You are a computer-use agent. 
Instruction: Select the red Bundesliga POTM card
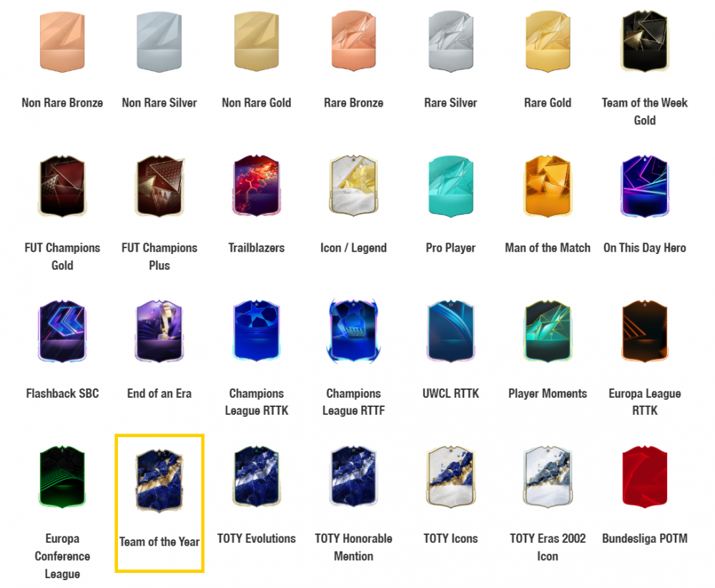[645, 476]
